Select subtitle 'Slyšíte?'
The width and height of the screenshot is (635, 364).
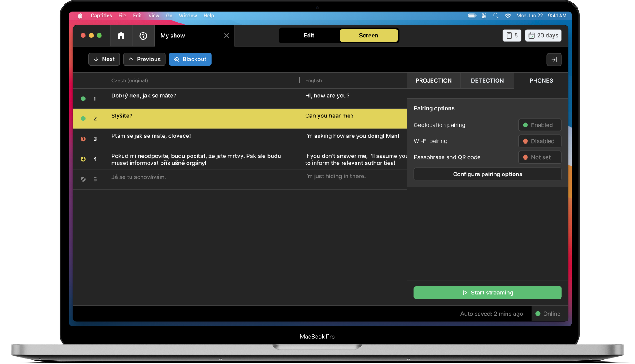(122, 116)
